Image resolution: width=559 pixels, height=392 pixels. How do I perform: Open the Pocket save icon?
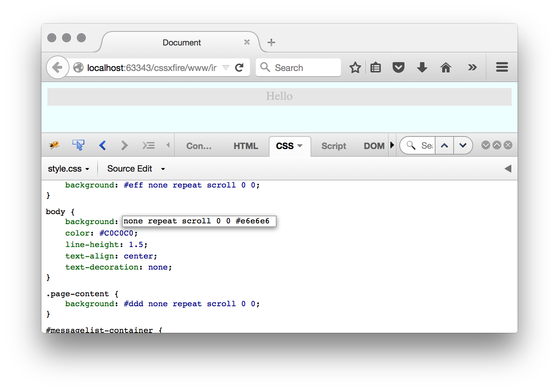(x=398, y=68)
